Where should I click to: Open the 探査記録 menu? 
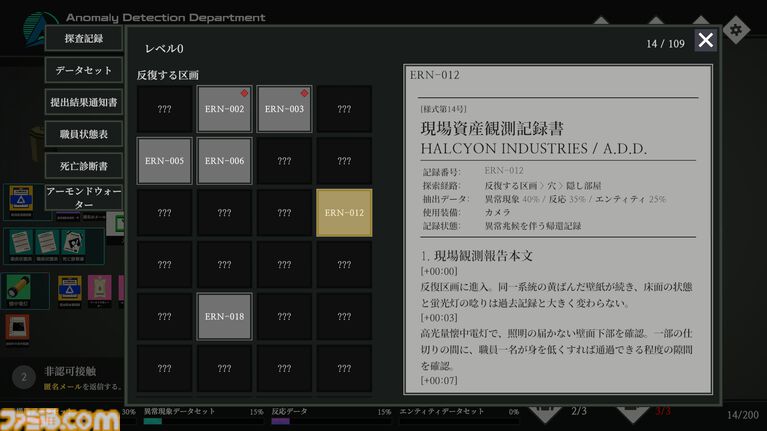(x=84, y=38)
